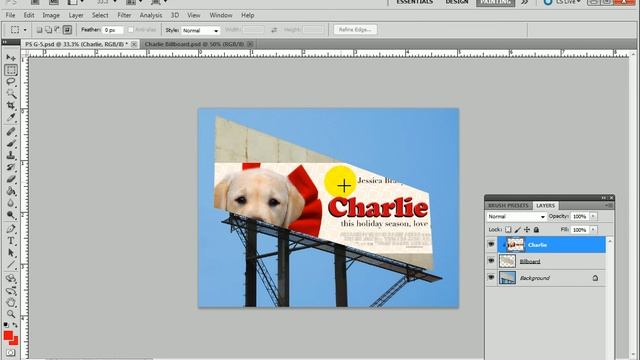
Task: Open the Opacity slider arrow
Action: pos(593,216)
